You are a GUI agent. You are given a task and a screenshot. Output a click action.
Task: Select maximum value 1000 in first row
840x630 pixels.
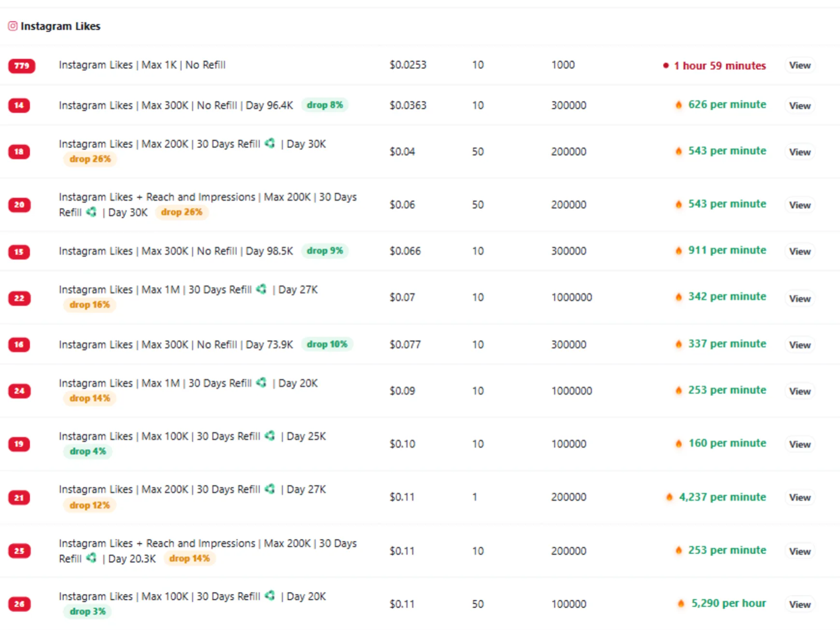click(x=563, y=65)
